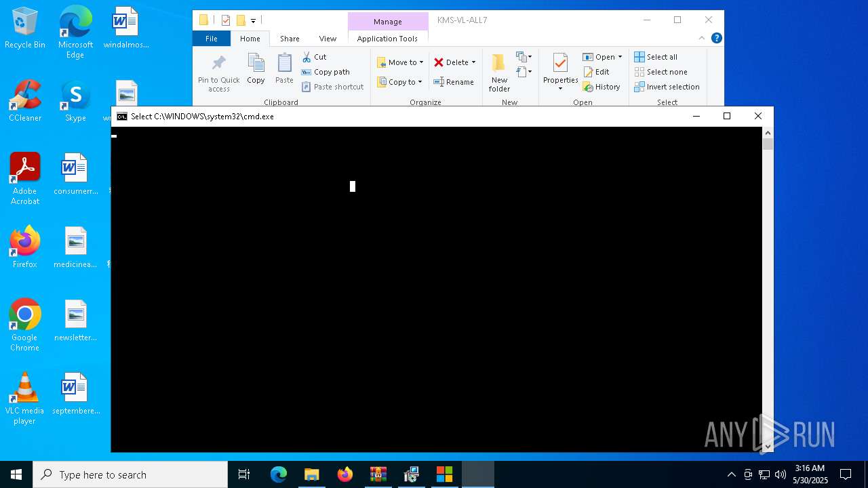Click the volume speaker tray icon
Screen dimensions: 868x488
780,474
